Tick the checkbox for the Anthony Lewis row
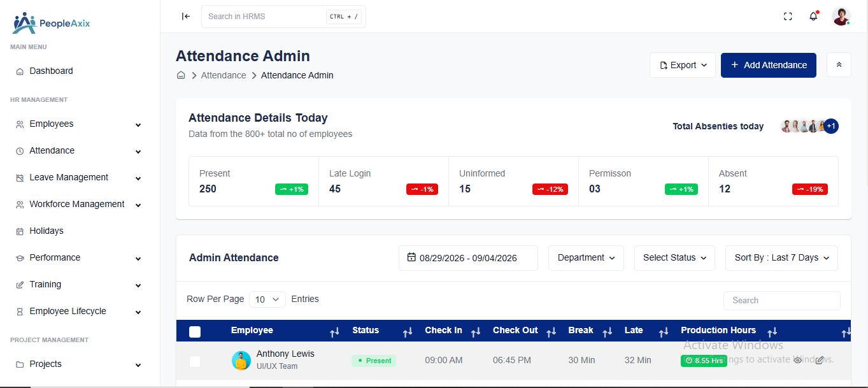Image resolution: width=868 pixels, height=388 pixels. 195,361
